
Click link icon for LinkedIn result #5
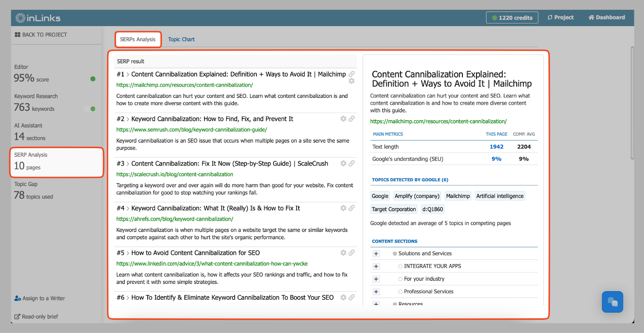(x=351, y=253)
